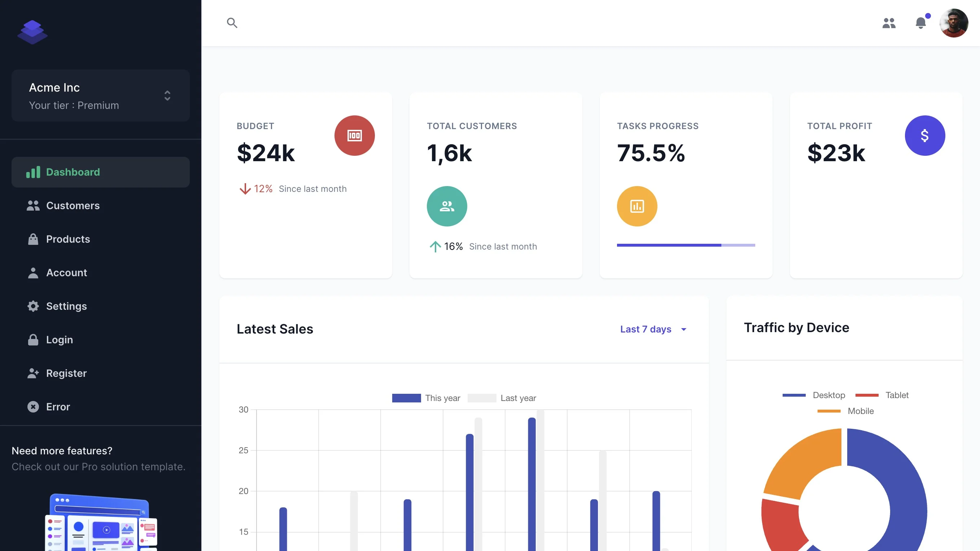Open user avatar profile menu
Screen dimensions: 980x551
(x=953, y=23)
